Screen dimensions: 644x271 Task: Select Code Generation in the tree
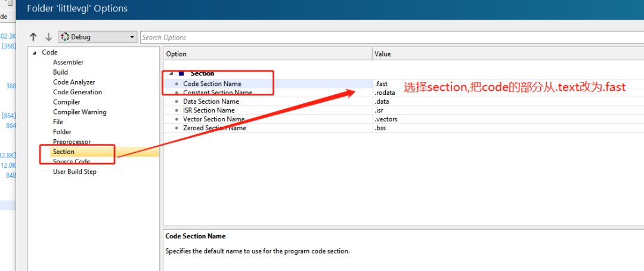pos(77,92)
